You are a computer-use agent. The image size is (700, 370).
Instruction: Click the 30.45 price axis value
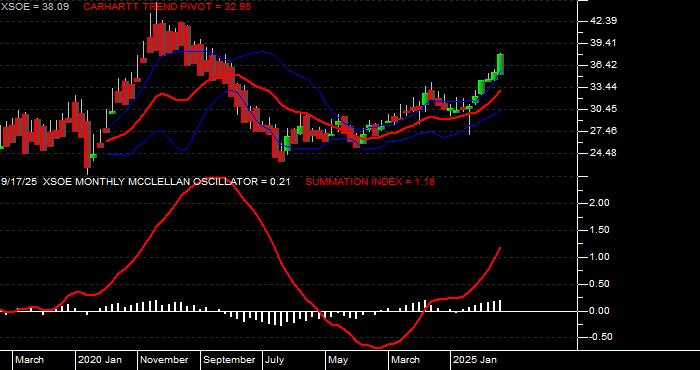pos(604,109)
